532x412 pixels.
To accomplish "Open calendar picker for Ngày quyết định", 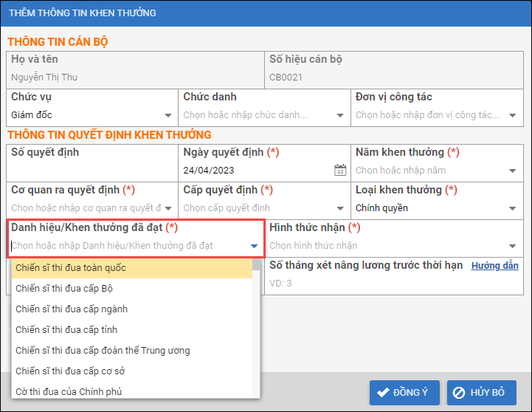I will point(339,170).
